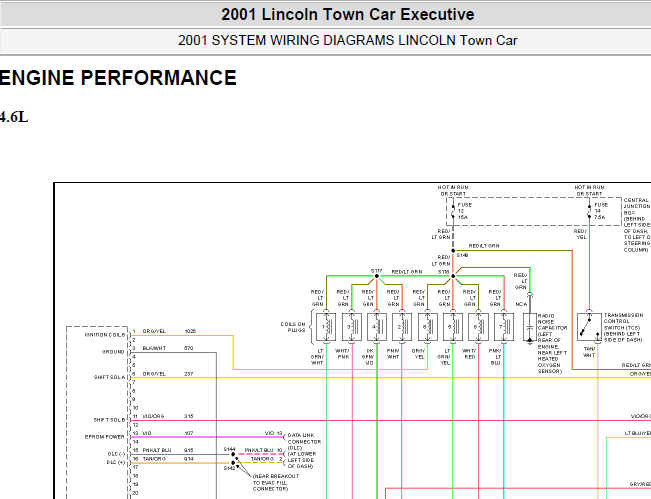Viewport: 651px width, 499px height.
Task: Click coil-on-plug symbol number 6
Action: click(x=427, y=327)
